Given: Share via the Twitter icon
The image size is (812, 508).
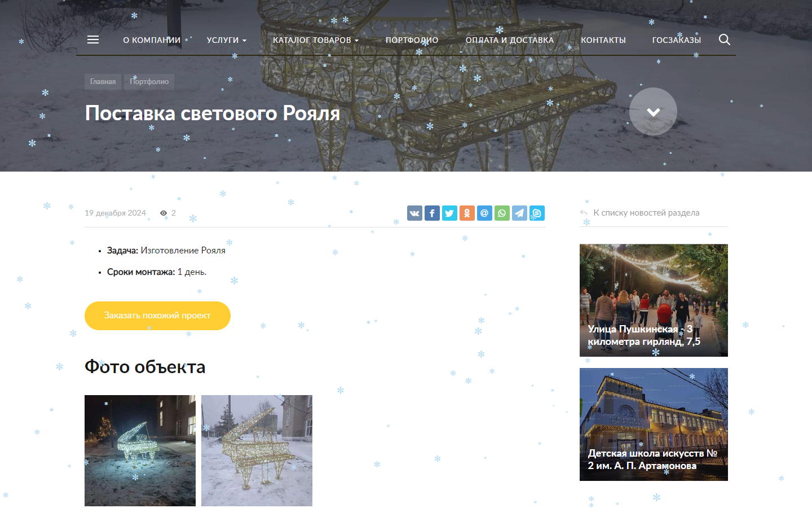Looking at the screenshot, I should click(449, 213).
